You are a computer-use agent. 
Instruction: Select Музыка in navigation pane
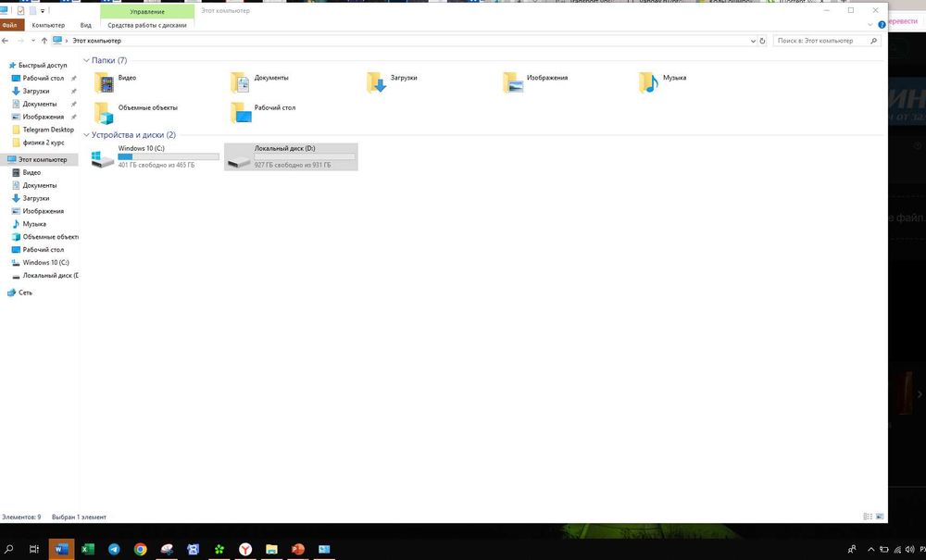click(x=34, y=224)
